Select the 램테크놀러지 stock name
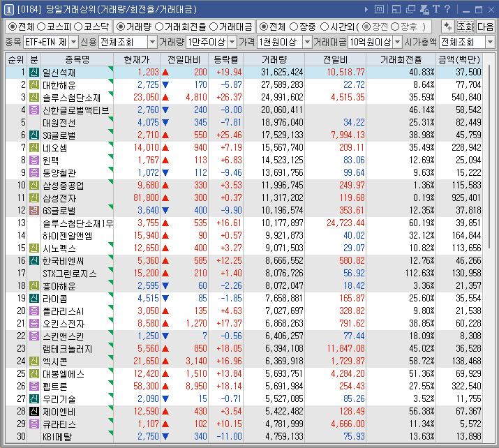The image size is (499, 448). [67, 349]
